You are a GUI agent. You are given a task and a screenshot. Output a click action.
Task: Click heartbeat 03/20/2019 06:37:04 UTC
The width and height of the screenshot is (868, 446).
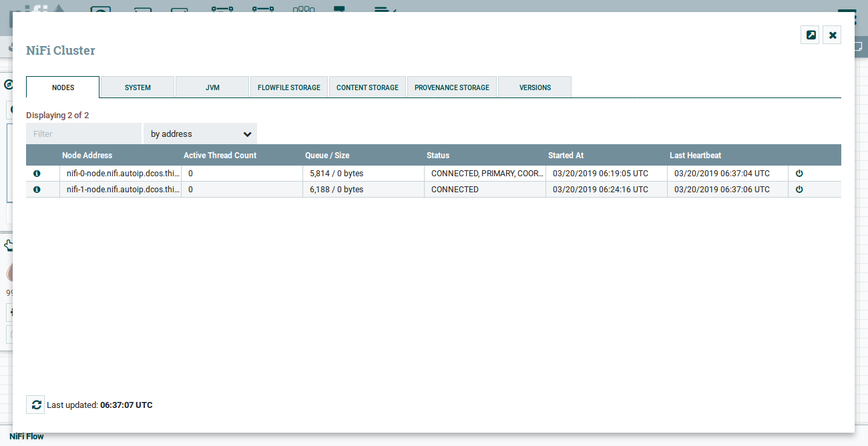(x=728, y=174)
